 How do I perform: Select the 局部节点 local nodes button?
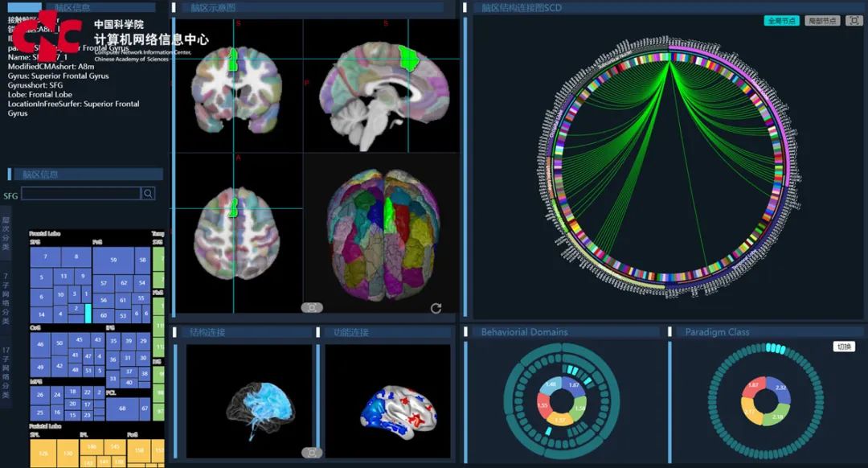[x=822, y=20]
